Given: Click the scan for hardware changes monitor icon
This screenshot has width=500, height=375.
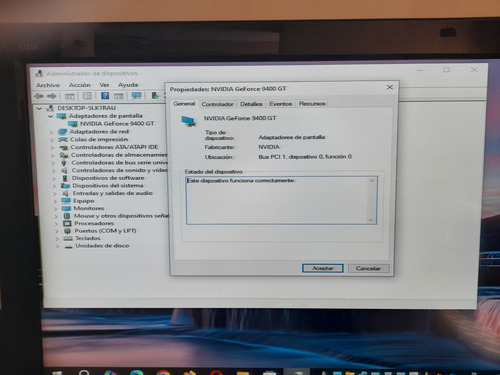Looking at the screenshot, I should tap(136, 96).
